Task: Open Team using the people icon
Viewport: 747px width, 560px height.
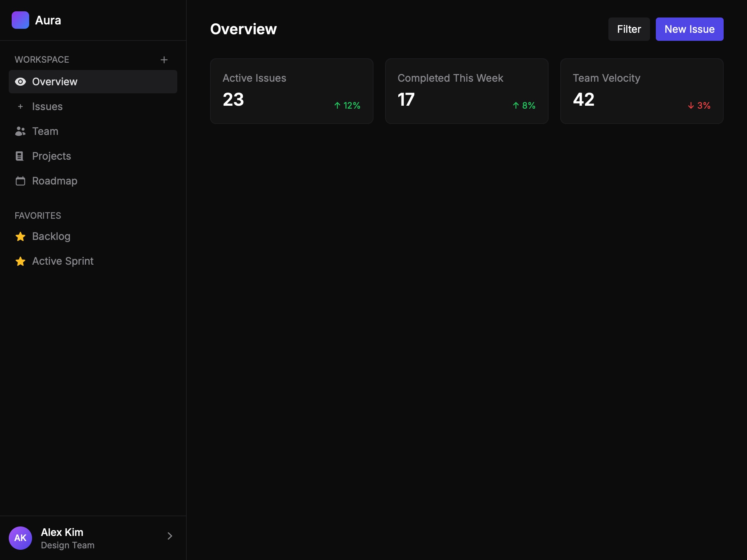Action: click(x=20, y=131)
